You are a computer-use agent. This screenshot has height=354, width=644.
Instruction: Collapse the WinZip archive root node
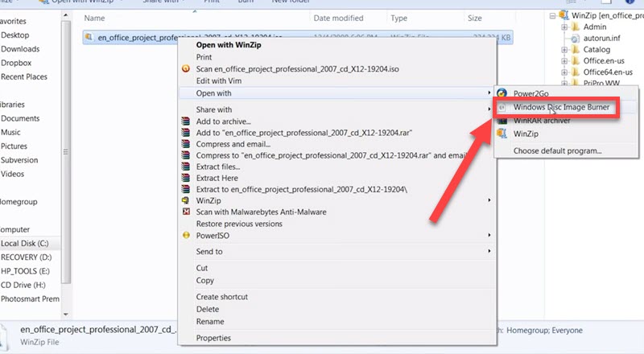[553, 16]
